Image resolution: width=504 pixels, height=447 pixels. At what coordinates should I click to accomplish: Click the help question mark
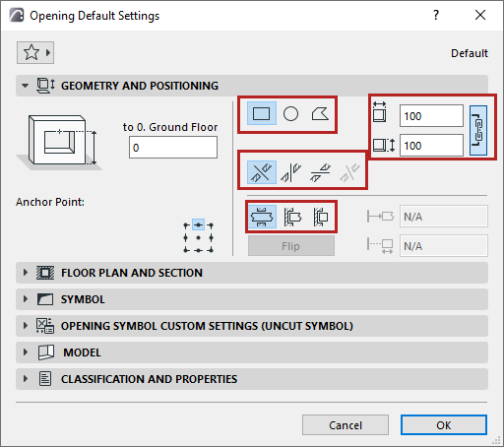(x=436, y=15)
